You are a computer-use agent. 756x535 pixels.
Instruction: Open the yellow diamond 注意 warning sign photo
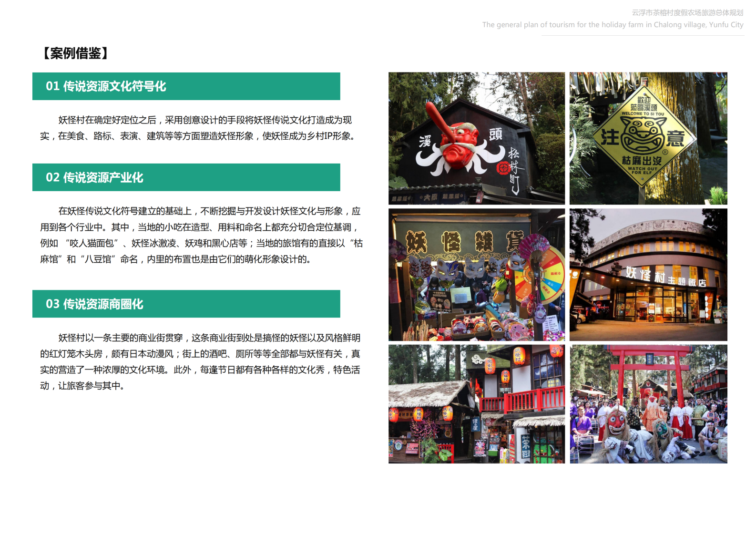pos(648,138)
